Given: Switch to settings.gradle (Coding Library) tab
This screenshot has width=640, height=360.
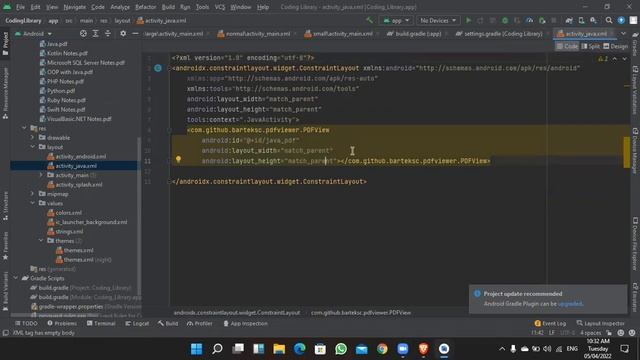Looking at the screenshot, I should 500,33.
